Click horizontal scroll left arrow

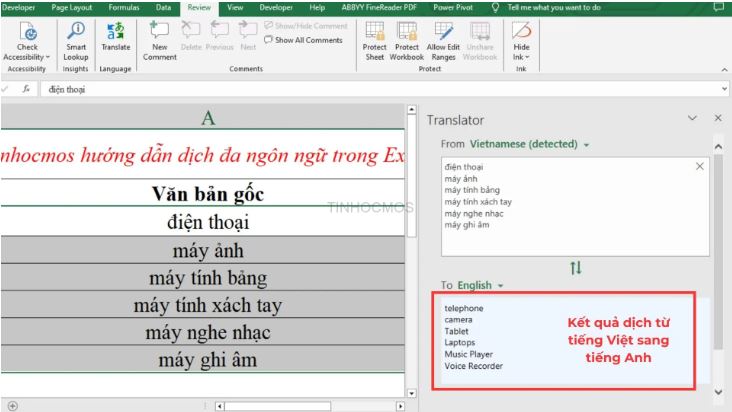pos(219,406)
